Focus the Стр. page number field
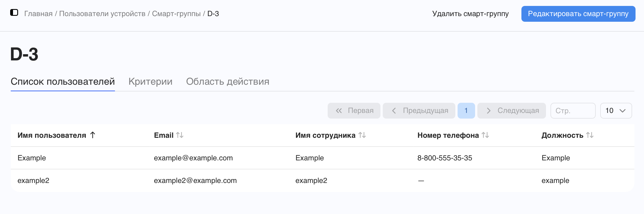 [x=573, y=111]
